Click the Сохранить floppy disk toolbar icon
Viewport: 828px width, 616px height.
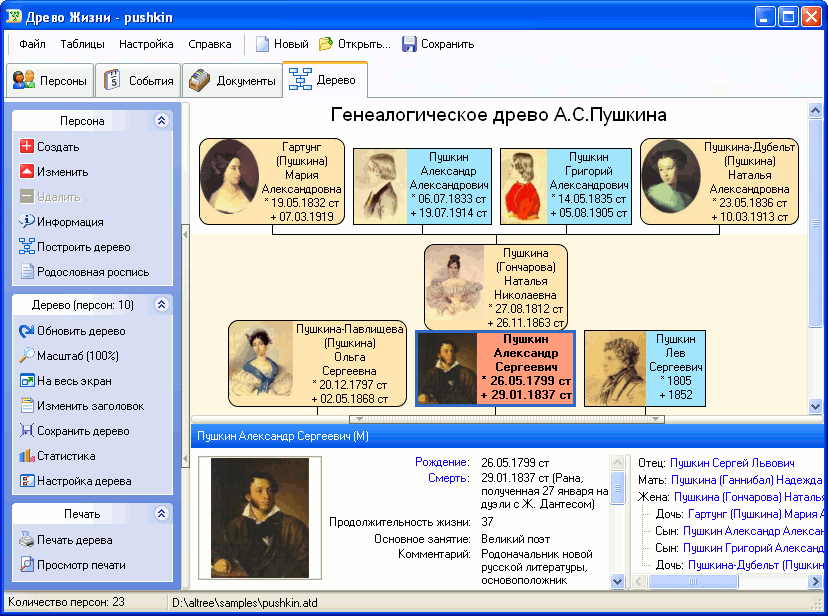click(x=409, y=44)
